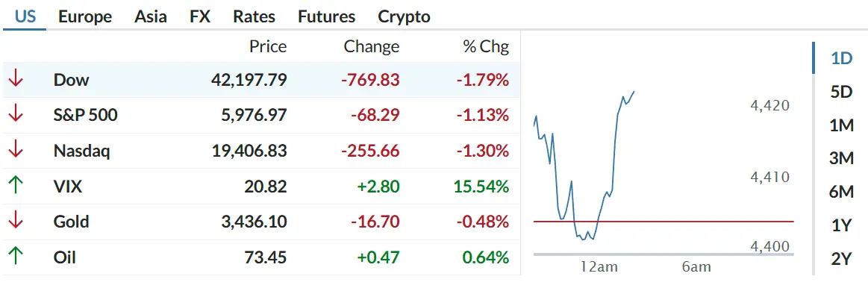
Task: Click the red previous-close line on chart
Action: click(664, 222)
